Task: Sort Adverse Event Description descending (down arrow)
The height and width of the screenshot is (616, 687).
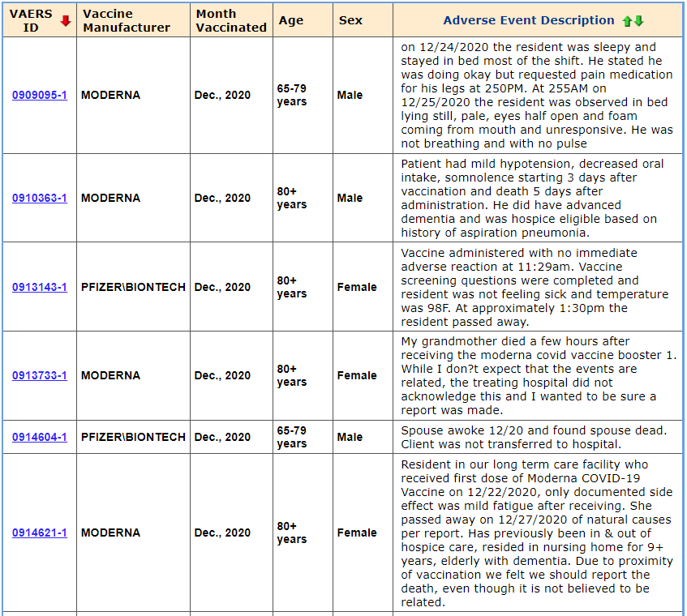Action: pos(639,20)
